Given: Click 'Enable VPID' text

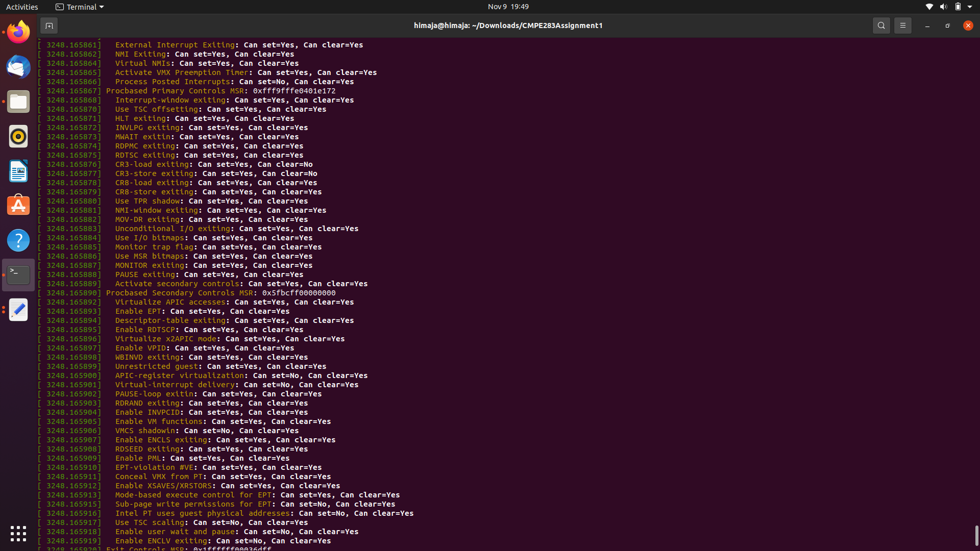Looking at the screenshot, I should click(x=140, y=348).
